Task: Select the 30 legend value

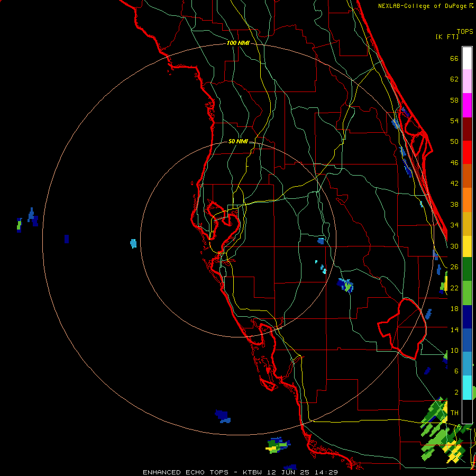Action: [454, 246]
